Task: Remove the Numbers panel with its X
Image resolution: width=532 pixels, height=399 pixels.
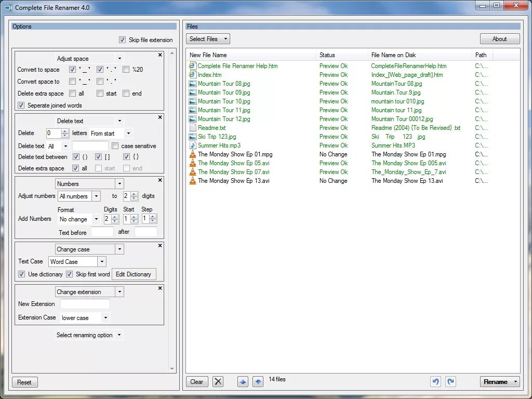Action: 160,180
